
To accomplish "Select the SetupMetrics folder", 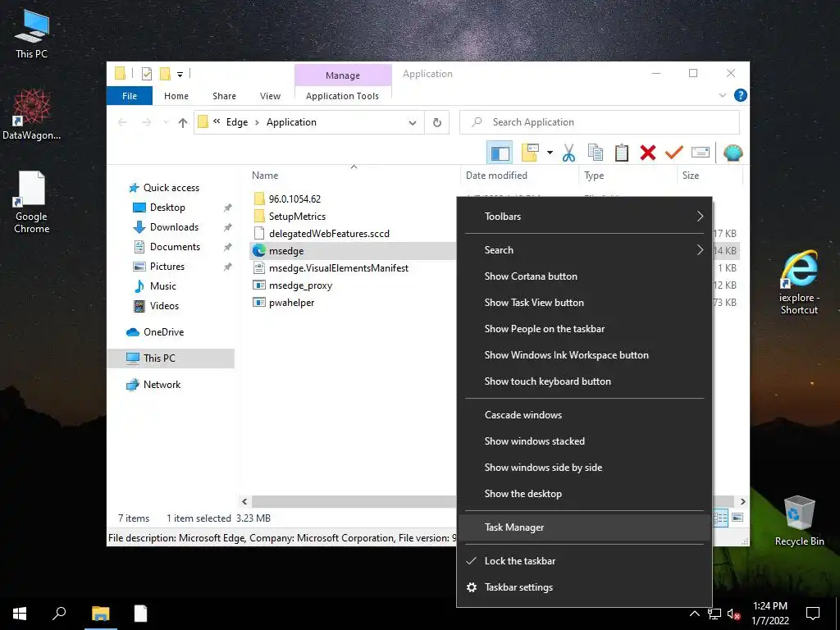I will click(297, 217).
